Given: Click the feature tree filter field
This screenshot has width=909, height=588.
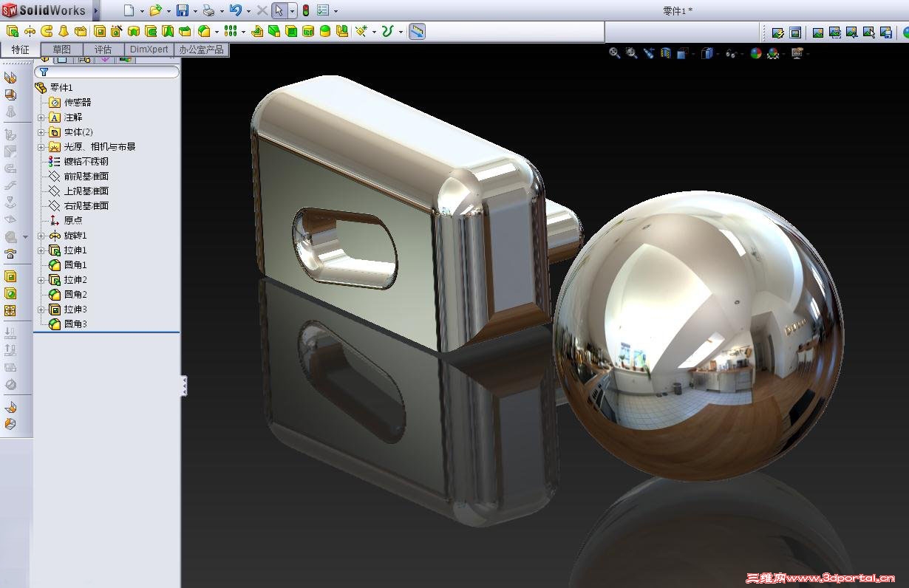Looking at the screenshot, I should click(107, 72).
